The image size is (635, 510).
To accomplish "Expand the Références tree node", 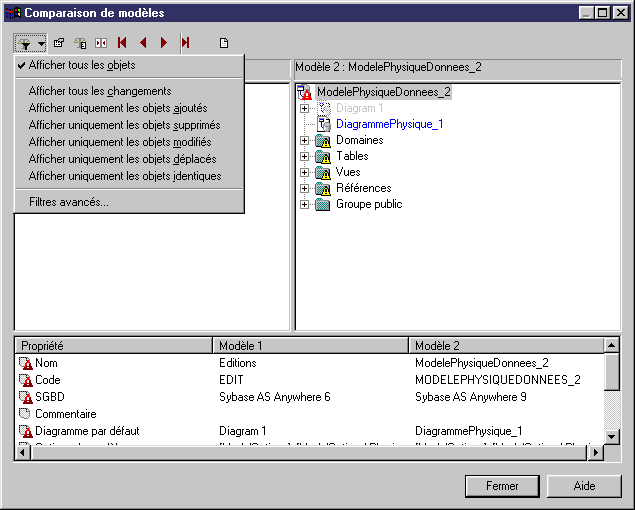I will pyautogui.click(x=305, y=189).
